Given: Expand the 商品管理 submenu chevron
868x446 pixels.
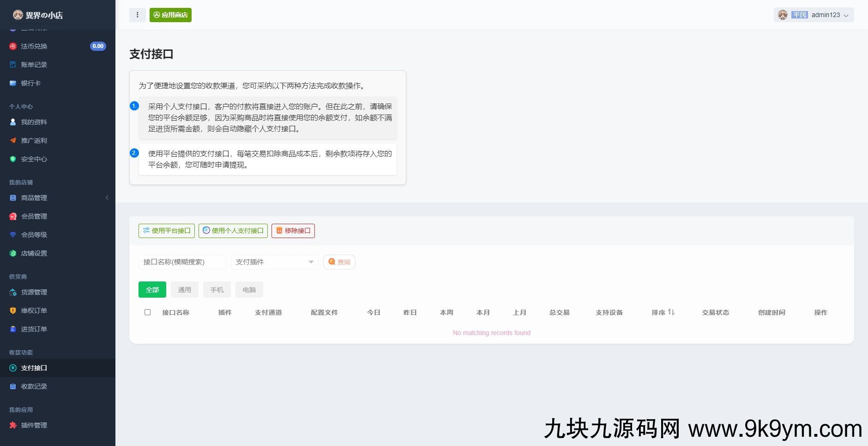Looking at the screenshot, I should point(107,198).
